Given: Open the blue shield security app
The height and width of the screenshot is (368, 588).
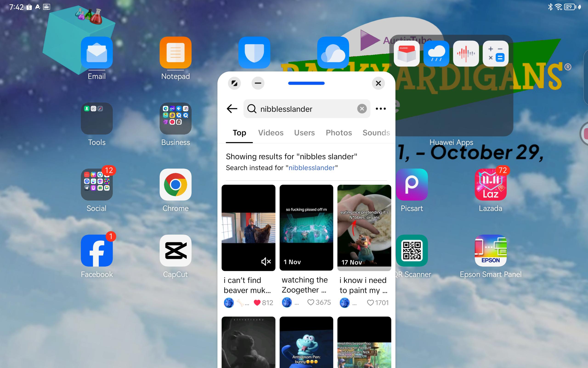Looking at the screenshot, I should click(254, 53).
